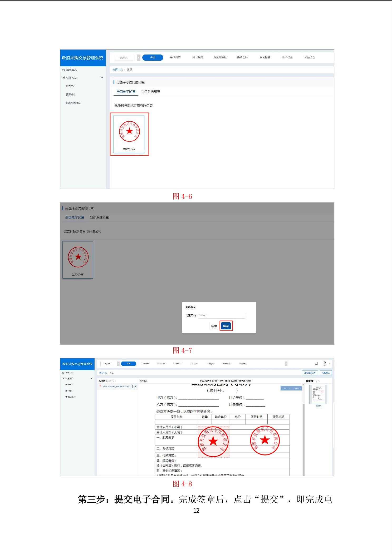Click the seal password input field
Viewport: 392px width, 554px height.
point(222,315)
